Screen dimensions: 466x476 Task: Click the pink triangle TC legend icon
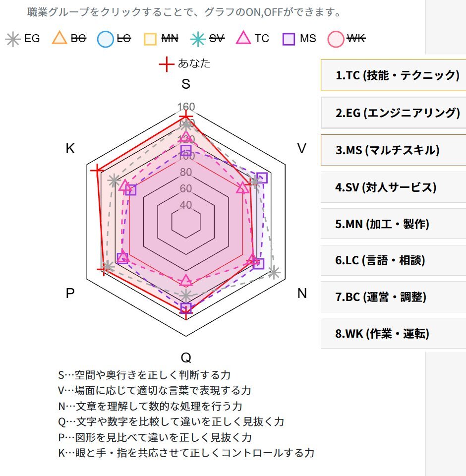coord(244,39)
